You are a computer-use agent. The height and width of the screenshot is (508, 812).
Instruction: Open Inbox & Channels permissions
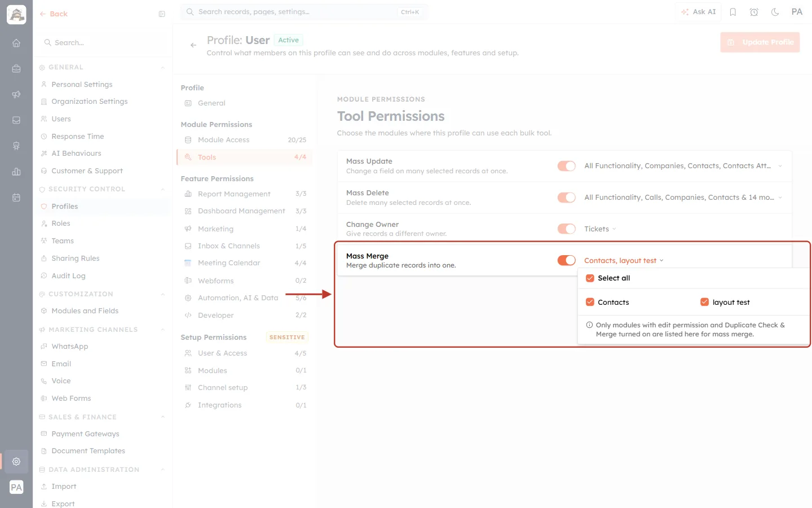245,246
